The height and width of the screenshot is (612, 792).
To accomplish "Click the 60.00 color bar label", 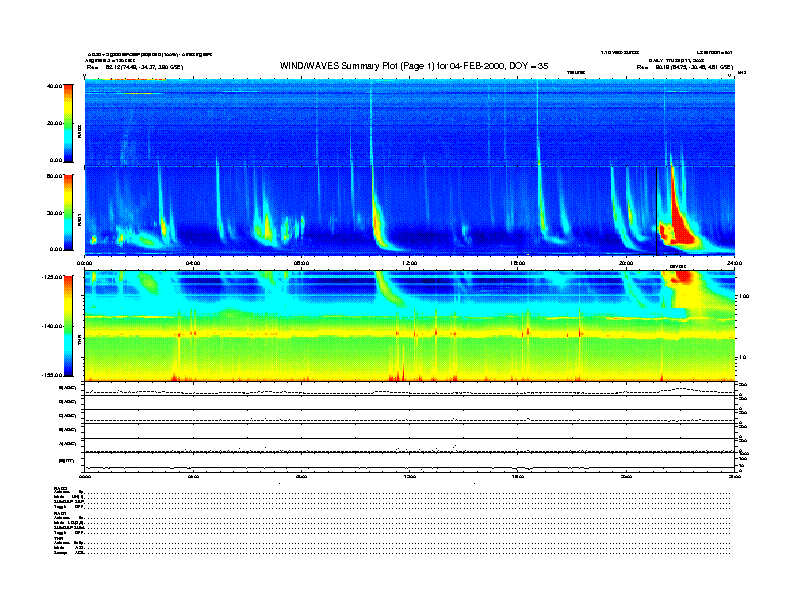I will (55, 176).
